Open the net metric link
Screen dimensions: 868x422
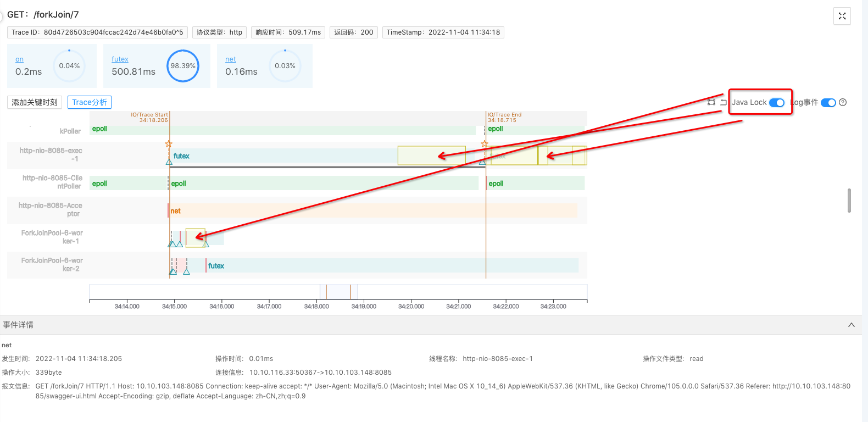(x=230, y=59)
